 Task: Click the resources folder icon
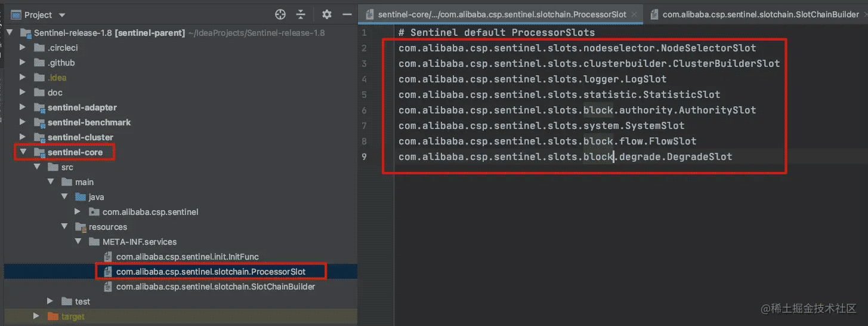point(81,227)
